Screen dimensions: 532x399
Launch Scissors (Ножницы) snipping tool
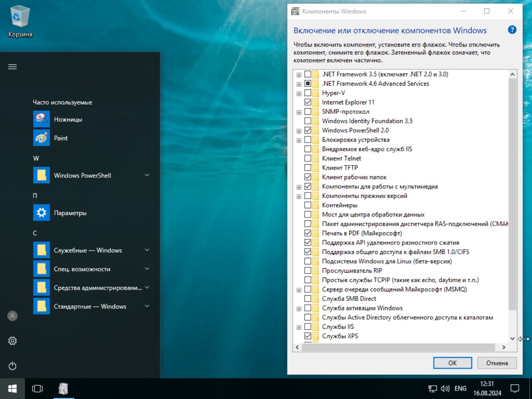67,119
